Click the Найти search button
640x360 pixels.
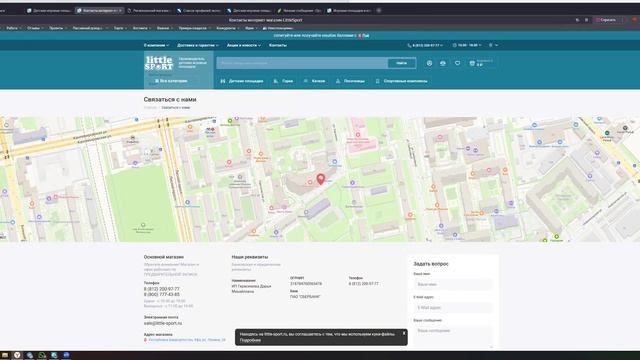(402, 63)
